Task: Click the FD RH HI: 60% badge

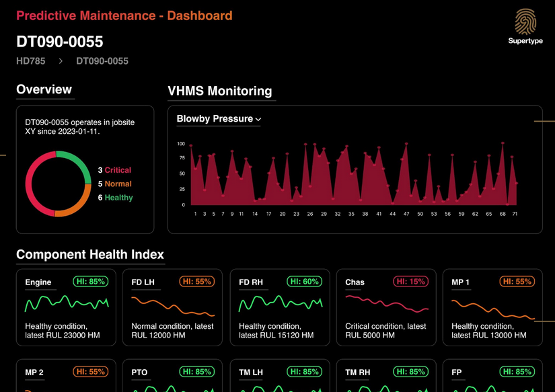Action: pyautogui.click(x=304, y=282)
